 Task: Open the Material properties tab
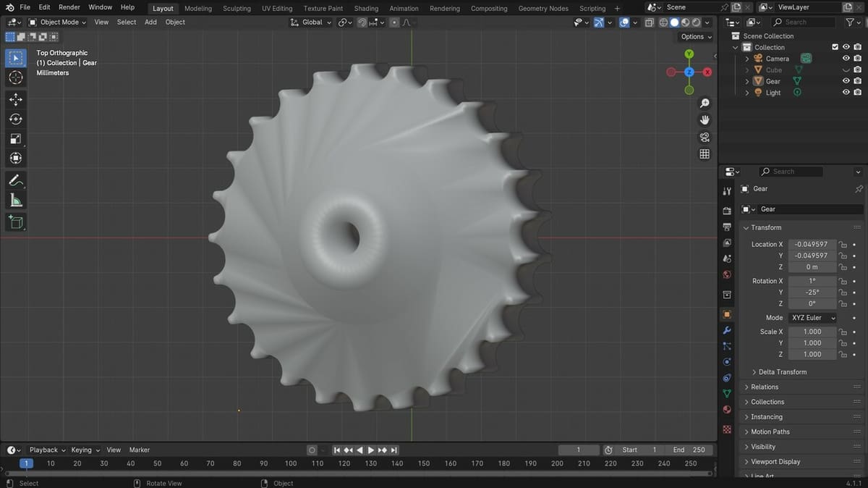[x=727, y=409]
